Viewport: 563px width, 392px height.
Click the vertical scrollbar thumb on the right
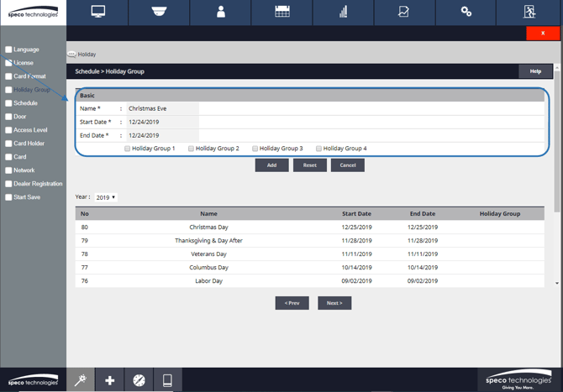coord(557,141)
